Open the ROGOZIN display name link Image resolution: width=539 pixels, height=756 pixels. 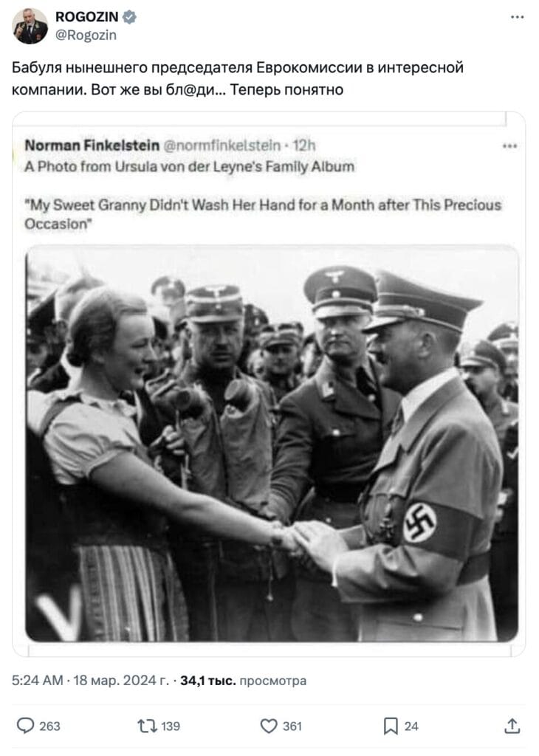pyautogui.click(x=87, y=17)
